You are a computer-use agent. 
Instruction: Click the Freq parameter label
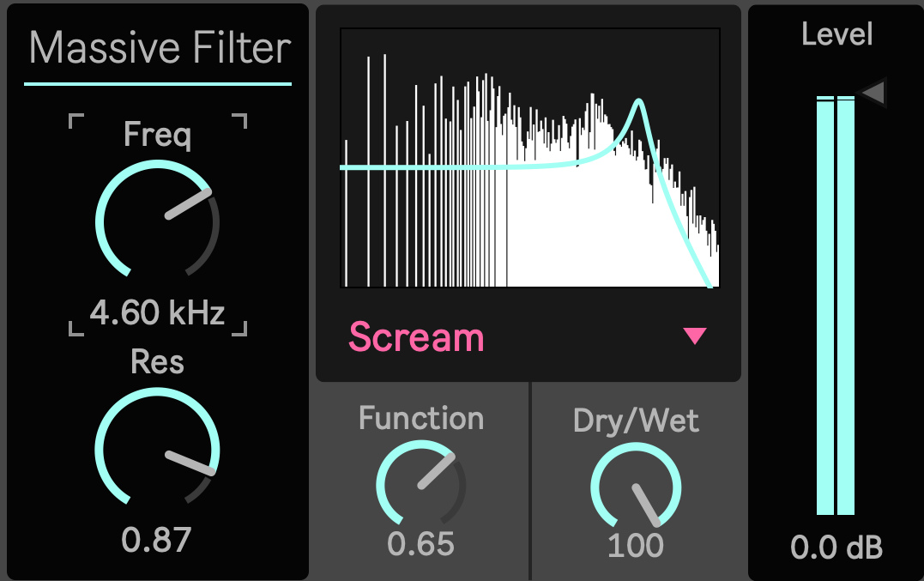tap(157, 134)
